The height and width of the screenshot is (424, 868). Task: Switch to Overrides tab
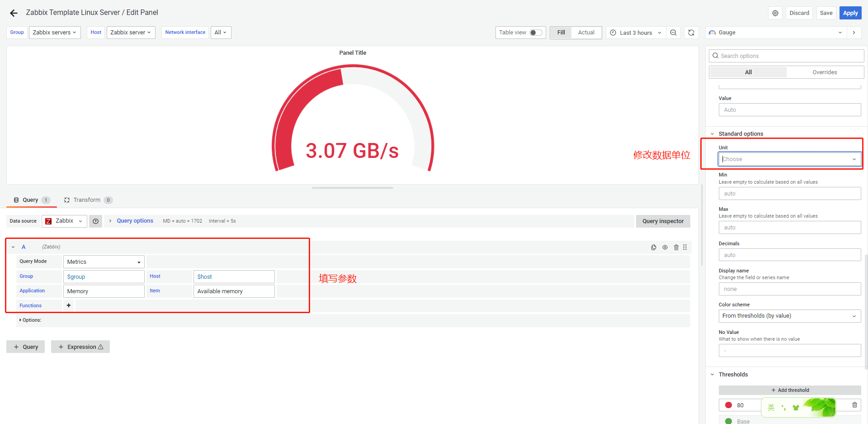[825, 72]
